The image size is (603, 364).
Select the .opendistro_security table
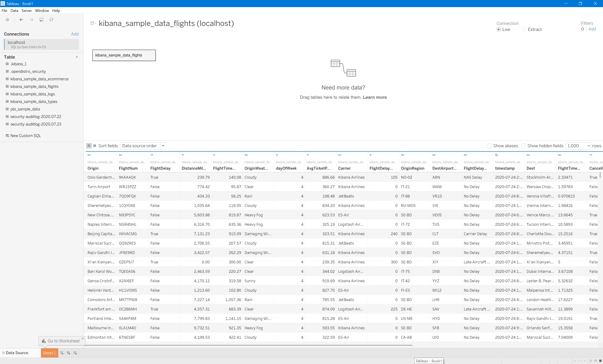pos(28,71)
